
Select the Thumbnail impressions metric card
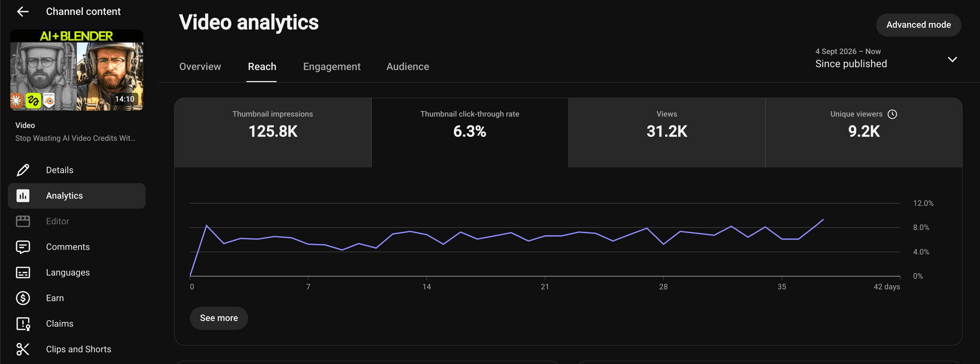(273, 133)
